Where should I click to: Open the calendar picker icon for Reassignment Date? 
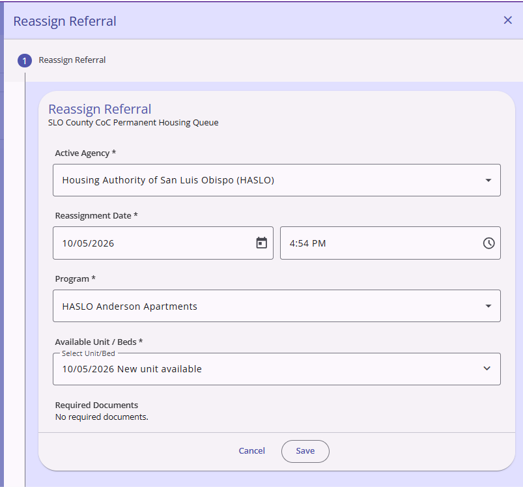pos(261,243)
